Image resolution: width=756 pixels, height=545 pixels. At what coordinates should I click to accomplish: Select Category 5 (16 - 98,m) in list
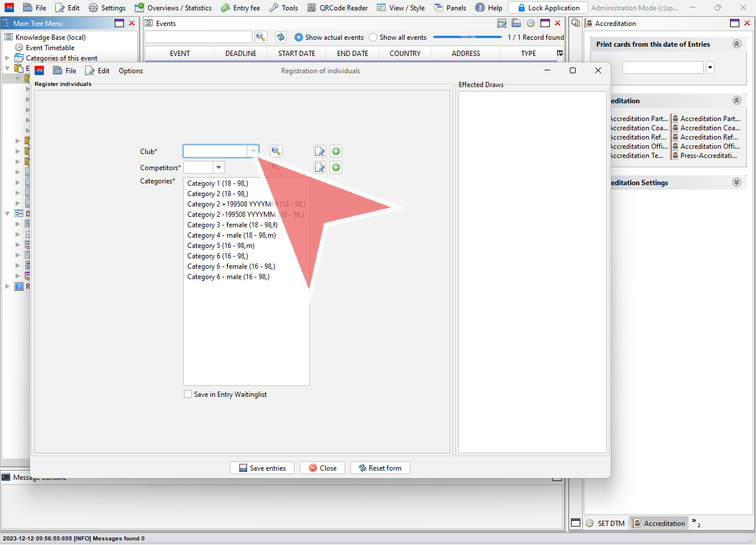221,246
